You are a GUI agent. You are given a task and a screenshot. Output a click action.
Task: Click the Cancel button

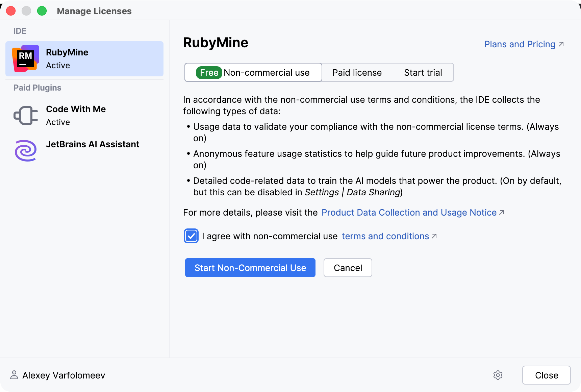pyautogui.click(x=348, y=268)
